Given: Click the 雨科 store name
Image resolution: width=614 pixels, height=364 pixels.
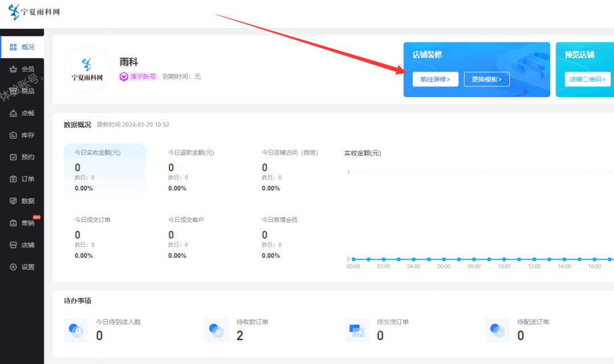Looking at the screenshot, I should pyautogui.click(x=129, y=62).
